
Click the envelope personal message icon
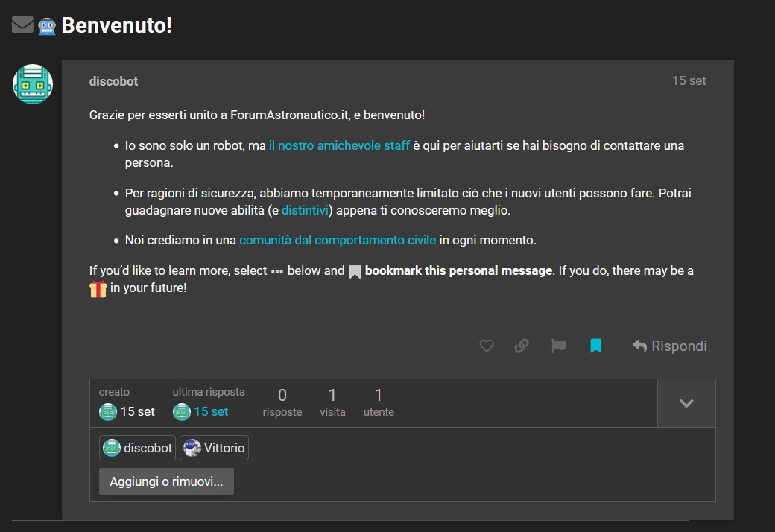(22, 25)
